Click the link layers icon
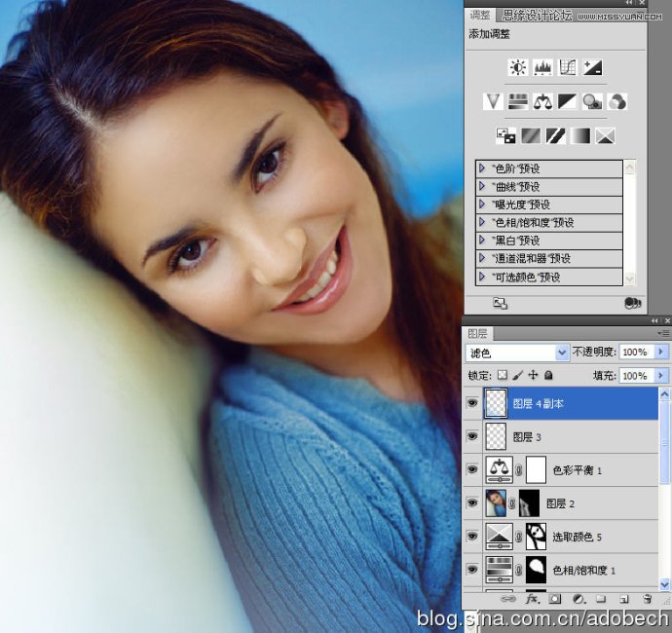Image resolution: width=672 pixels, height=633 pixels. tap(507, 599)
